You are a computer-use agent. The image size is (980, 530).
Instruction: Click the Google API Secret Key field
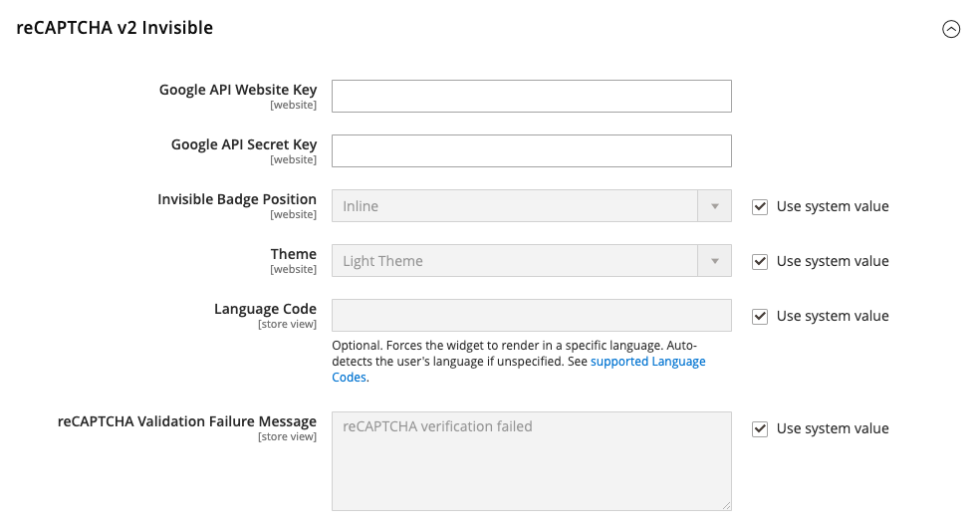tap(531, 151)
